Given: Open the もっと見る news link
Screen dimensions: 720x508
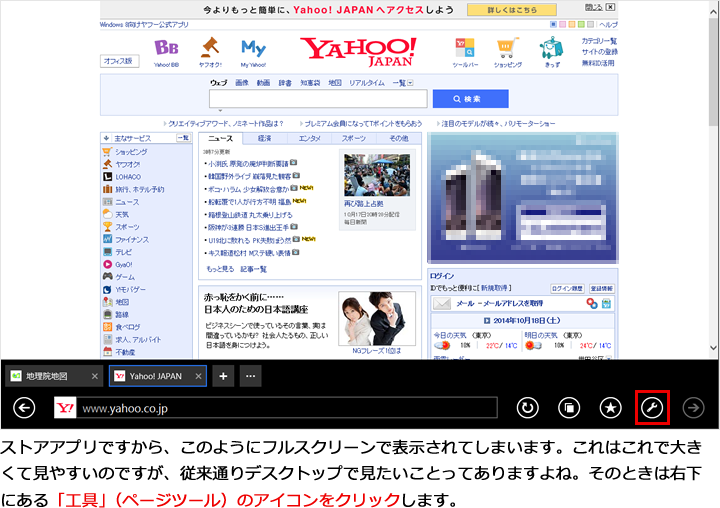Looking at the screenshot, I should tap(220, 269).
